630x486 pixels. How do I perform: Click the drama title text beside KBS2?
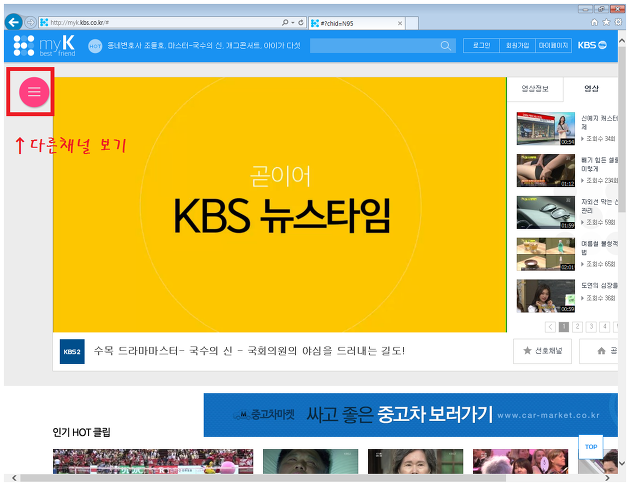click(249, 351)
